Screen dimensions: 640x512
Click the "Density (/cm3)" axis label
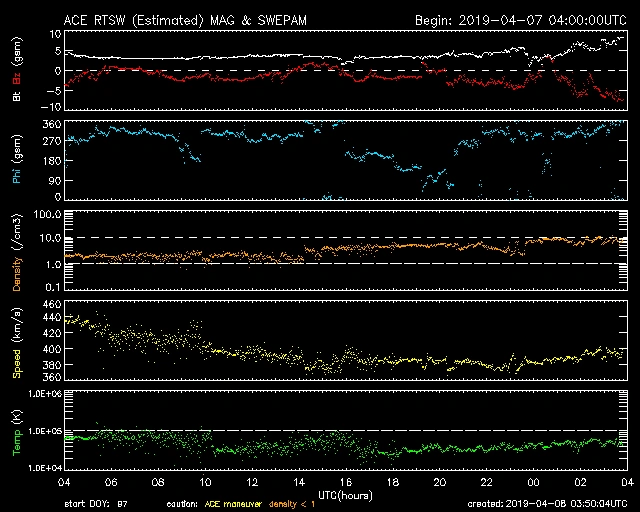[x=17, y=252]
